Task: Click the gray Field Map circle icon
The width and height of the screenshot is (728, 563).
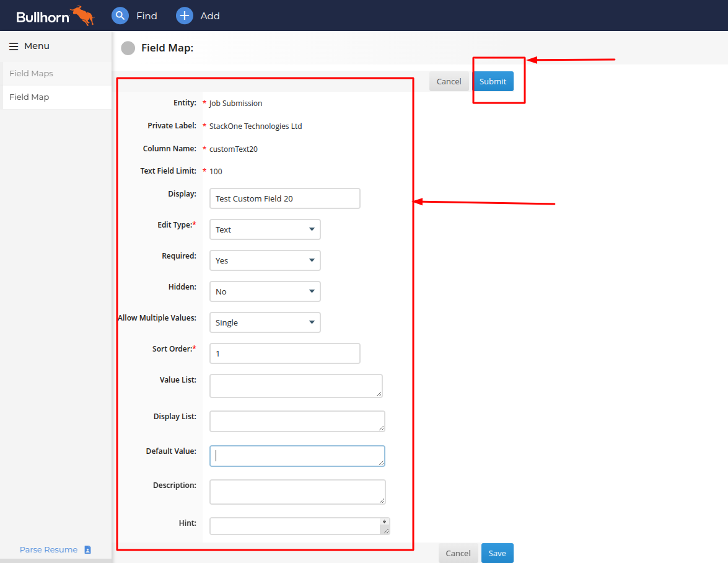Action: 128,48
